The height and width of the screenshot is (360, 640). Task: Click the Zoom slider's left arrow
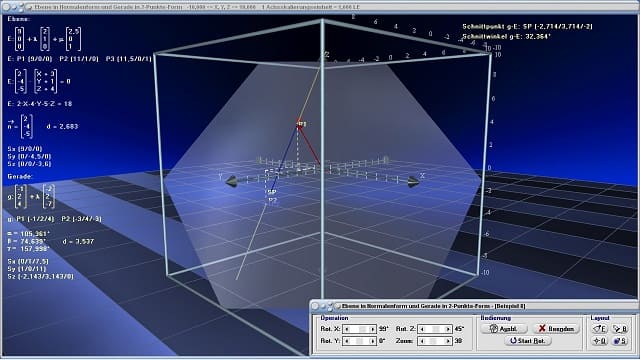pyautogui.click(x=422, y=341)
